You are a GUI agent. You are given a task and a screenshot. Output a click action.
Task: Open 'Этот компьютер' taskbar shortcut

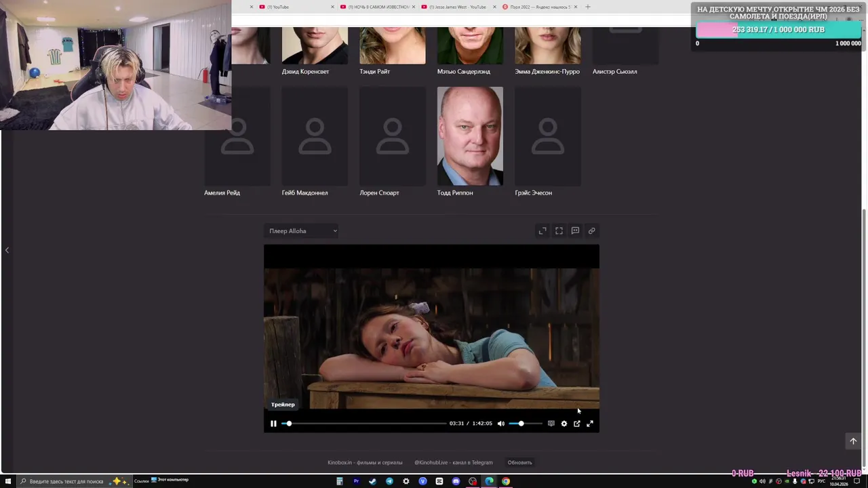(x=170, y=480)
